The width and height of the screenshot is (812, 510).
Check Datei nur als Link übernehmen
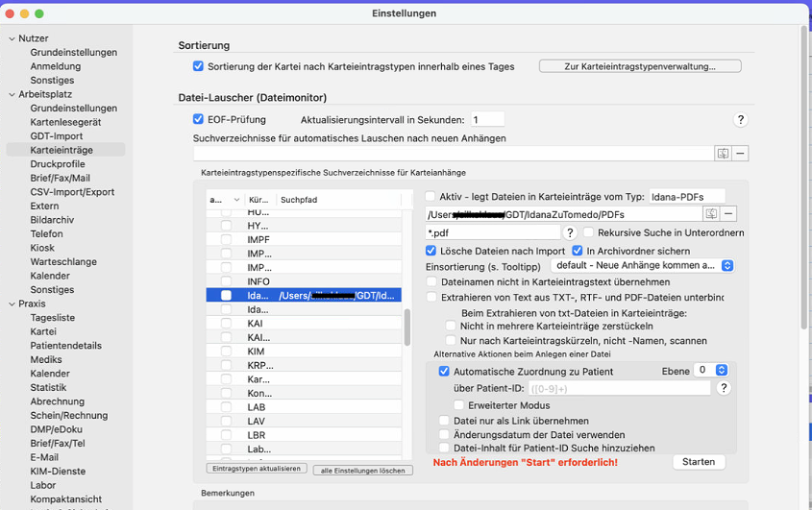click(444, 421)
